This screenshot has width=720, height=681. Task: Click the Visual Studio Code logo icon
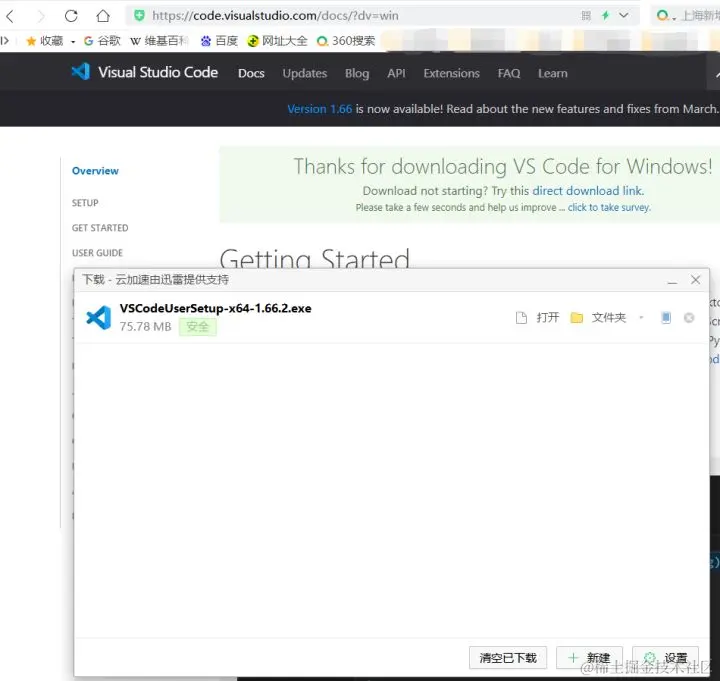pos(81,72)
